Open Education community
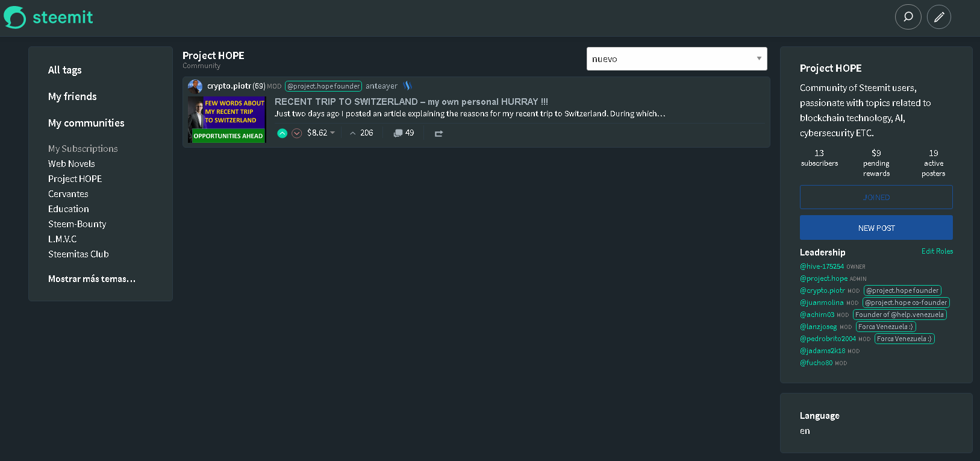 [69, 209]
